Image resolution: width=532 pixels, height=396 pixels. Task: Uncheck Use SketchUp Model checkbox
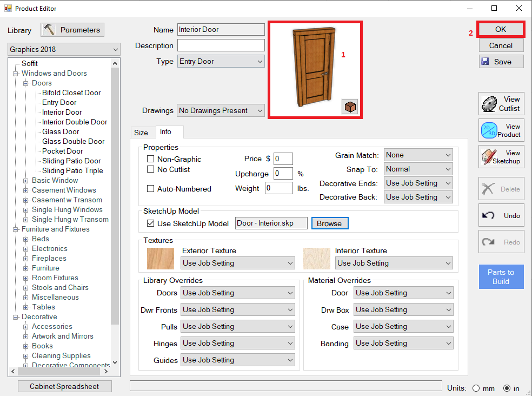[x=151, y=223]
